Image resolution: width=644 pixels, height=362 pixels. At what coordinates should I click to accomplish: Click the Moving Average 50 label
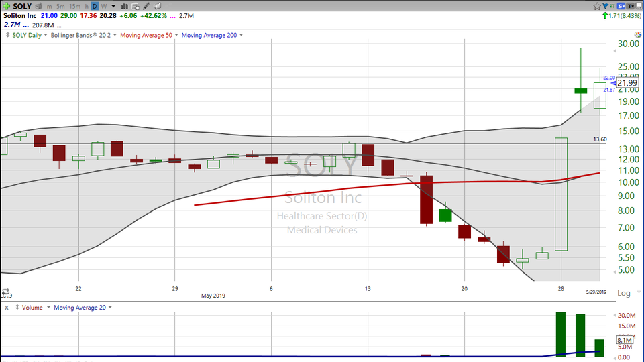[x=146, y=35]
